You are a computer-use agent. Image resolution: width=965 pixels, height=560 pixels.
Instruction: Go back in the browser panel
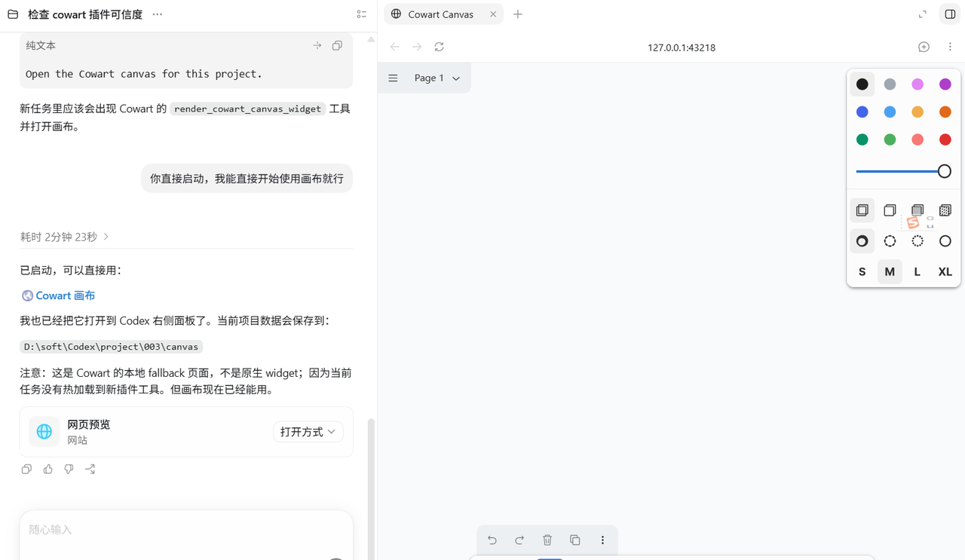click(x=395, y=47)
